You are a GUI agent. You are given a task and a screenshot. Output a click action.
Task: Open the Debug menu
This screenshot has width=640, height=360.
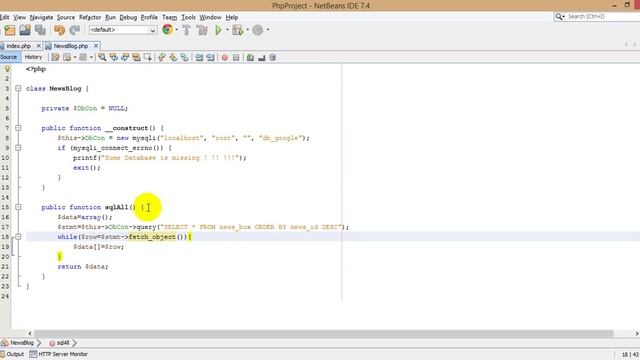tap(128, 17)
